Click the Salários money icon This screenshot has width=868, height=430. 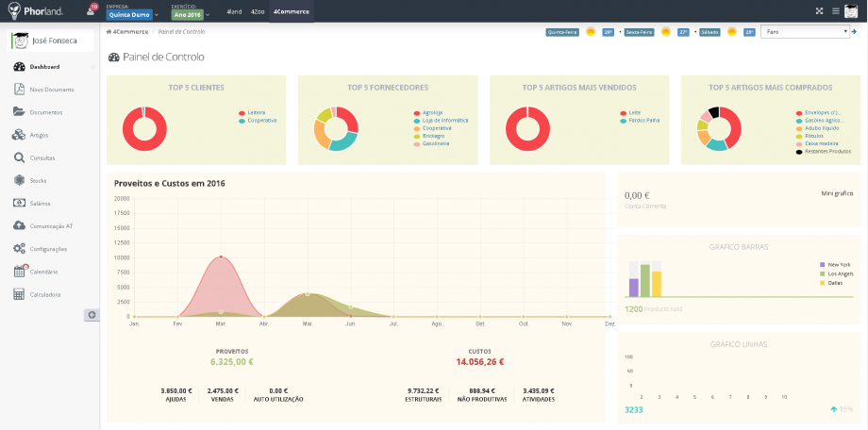pyautogui.click(x=20, y=203)
